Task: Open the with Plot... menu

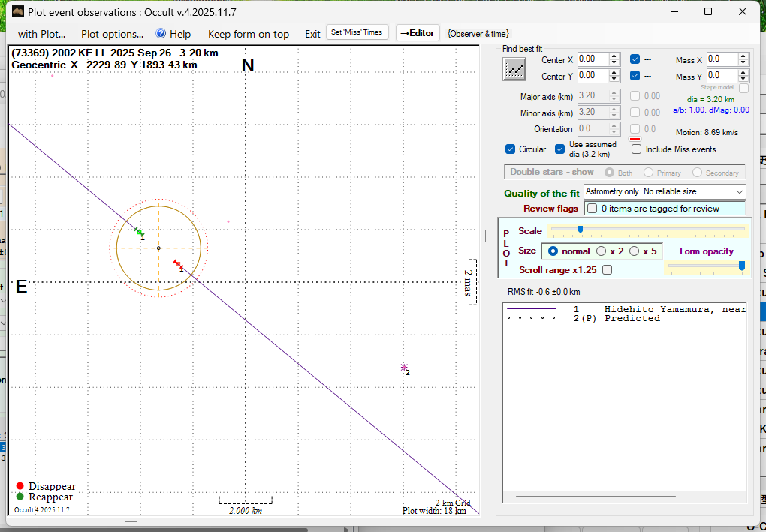Action: coord(42,34)
